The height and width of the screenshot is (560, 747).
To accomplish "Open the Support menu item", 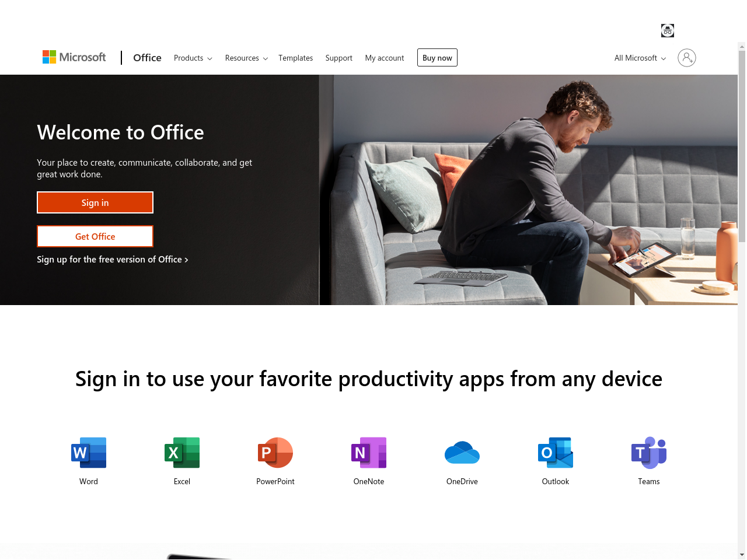I will pos(339,58).
